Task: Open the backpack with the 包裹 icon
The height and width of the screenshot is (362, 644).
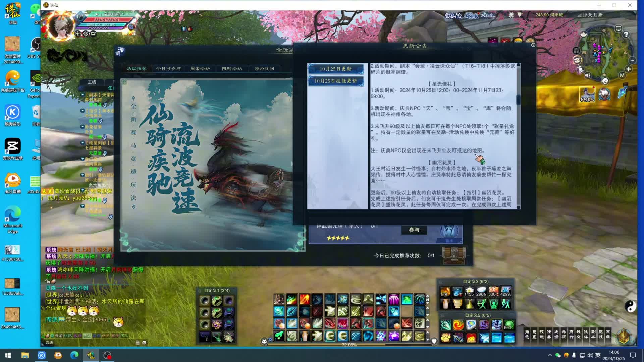Action: [x=534, y=334]
